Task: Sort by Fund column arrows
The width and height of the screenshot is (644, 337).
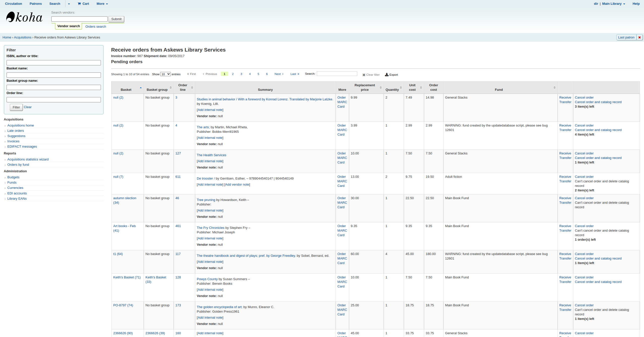Action: tap(554, 88)
